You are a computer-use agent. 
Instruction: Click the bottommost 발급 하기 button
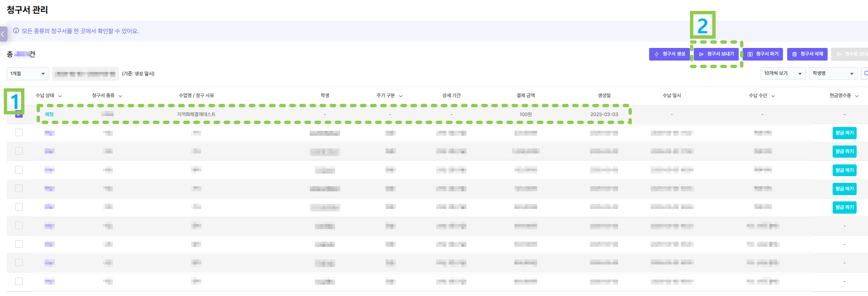(844, 207)
